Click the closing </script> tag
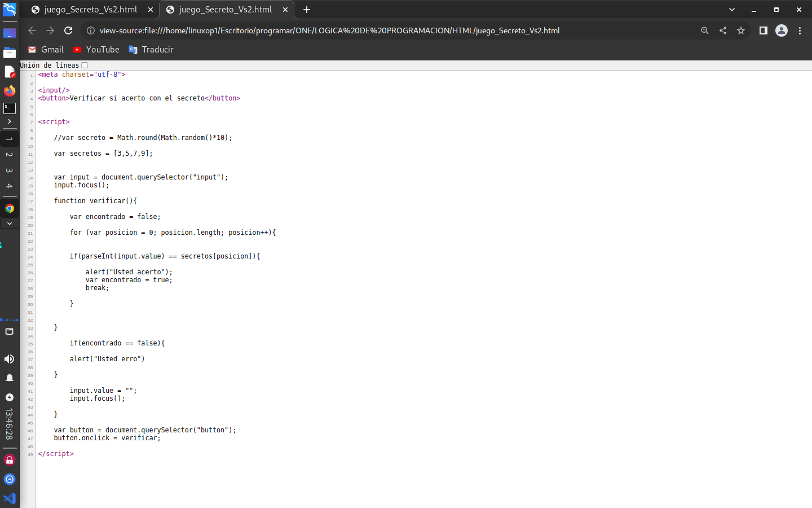This screenshot has width=812, height=508. [x=56, y=454]
